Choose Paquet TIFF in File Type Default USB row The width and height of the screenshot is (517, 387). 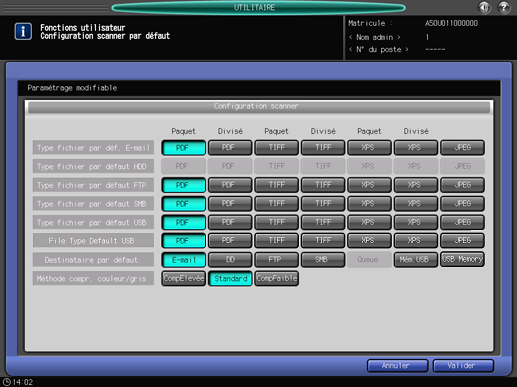click(x=276, y=241)
